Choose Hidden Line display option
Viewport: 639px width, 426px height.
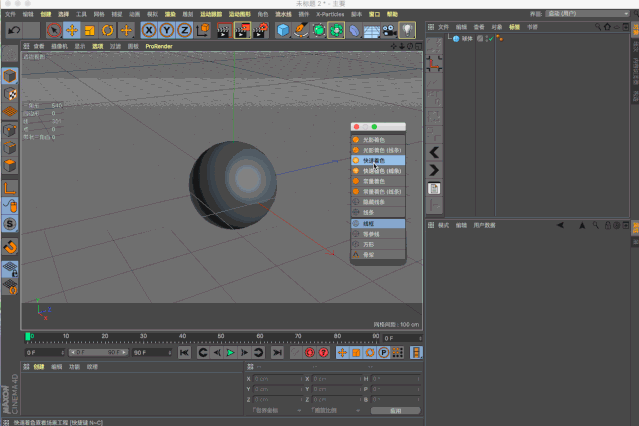[378, 202]
